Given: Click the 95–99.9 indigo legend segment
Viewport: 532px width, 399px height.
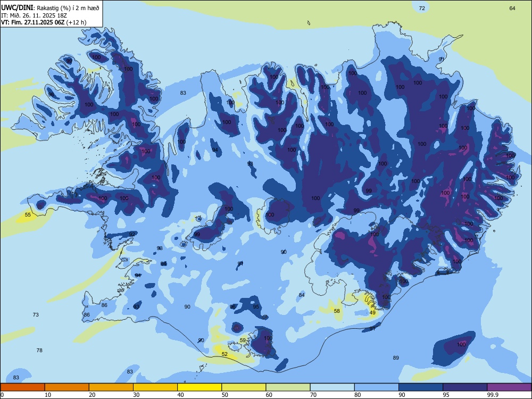Looking at the screenshot, I should (x=465, y=387).
